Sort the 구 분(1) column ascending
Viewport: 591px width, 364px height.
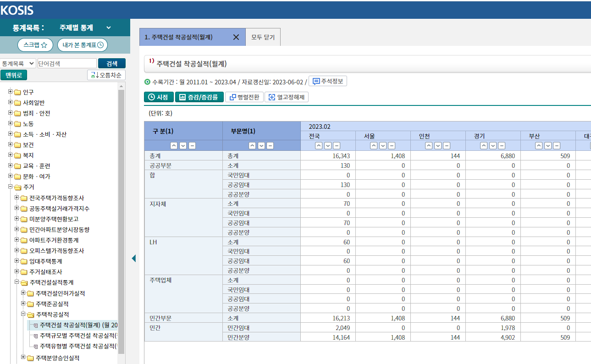click(174, 146)
